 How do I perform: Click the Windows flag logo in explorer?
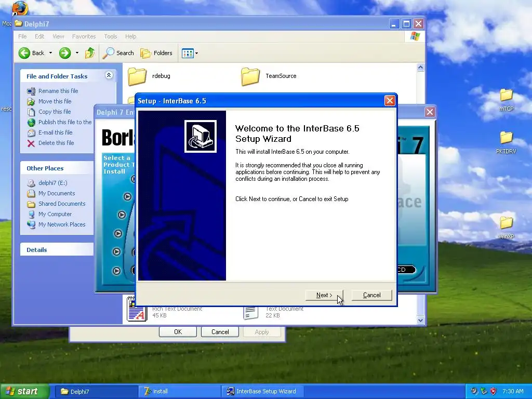415,36
